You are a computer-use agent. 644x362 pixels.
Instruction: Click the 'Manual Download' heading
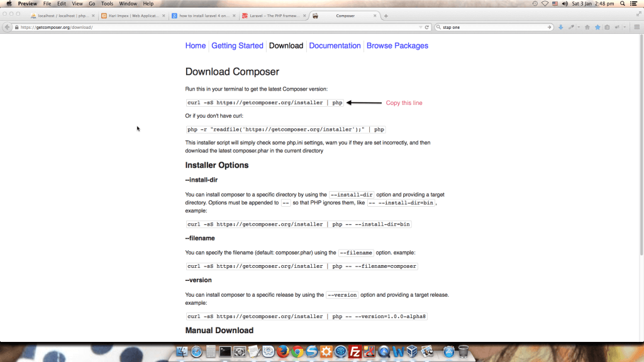coord(219,331)
